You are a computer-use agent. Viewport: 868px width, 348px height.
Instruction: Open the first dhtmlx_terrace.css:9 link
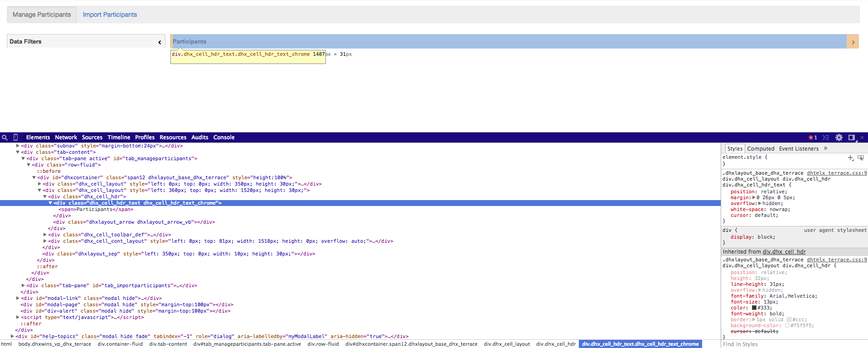(837, 173)
